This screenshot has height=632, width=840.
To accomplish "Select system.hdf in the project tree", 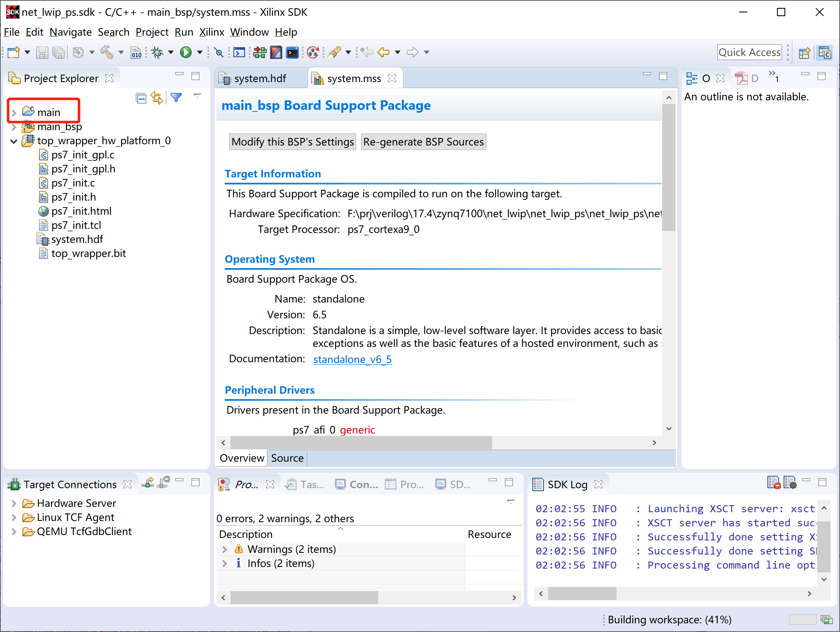I will (77, 240).
